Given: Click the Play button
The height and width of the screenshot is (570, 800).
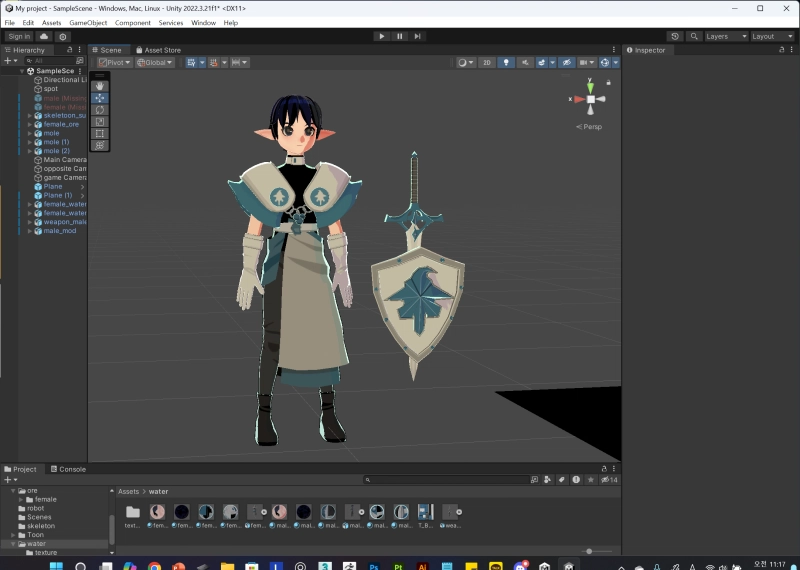Looking at the screenshot, I should click(381, 36).
